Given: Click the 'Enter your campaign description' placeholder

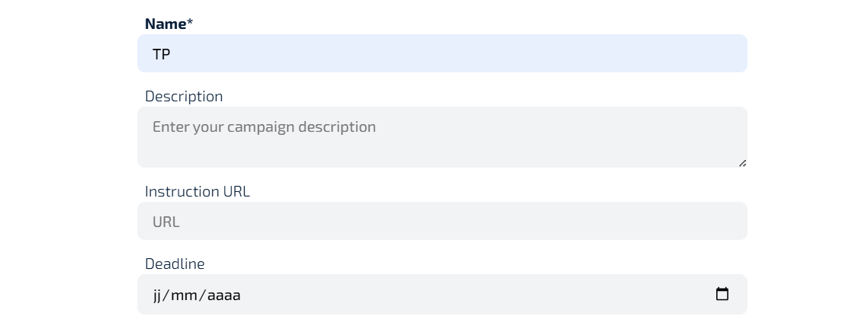Looking at the screenshot, I should [264, 126].
